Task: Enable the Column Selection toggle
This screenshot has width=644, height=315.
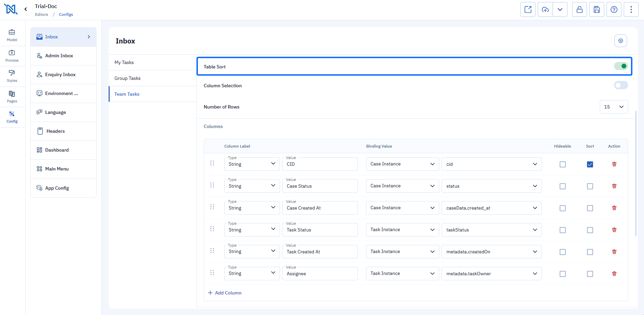Action: point(621,86)
